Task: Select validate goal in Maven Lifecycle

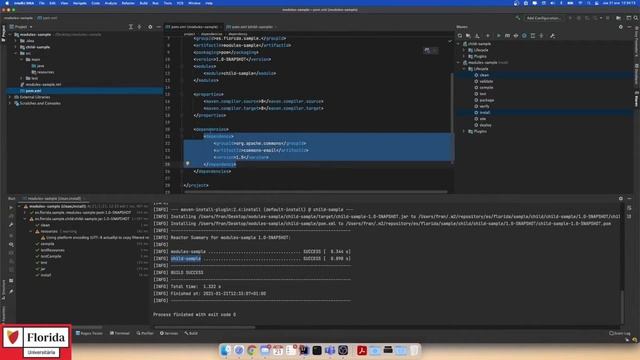Action: click(x=486, y=81)
